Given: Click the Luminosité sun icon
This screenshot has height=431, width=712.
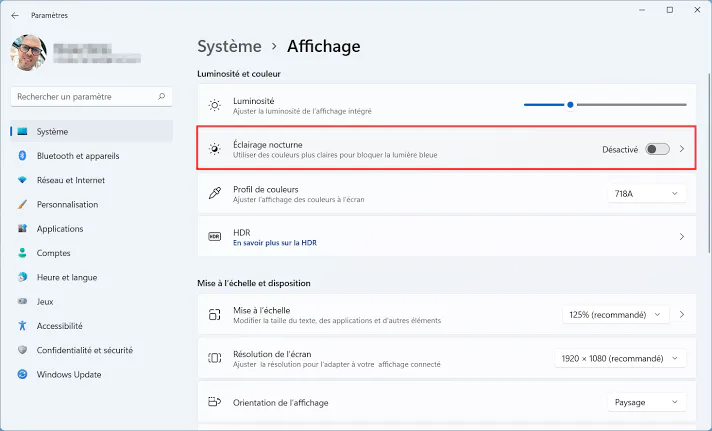Looking at the screenshot, I should pyautogui.click(x=215, y=105).
